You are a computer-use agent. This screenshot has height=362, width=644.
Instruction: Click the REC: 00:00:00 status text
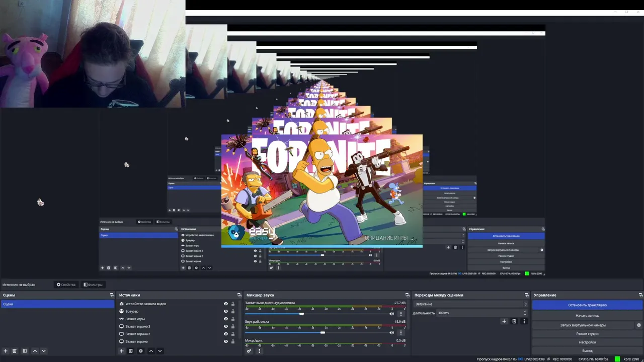562,359
